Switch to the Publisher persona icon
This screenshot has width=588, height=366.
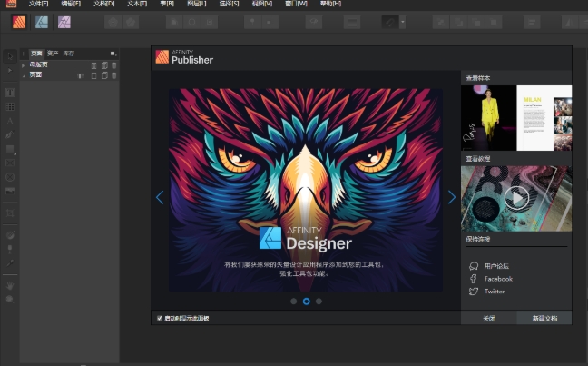point(19,22)
